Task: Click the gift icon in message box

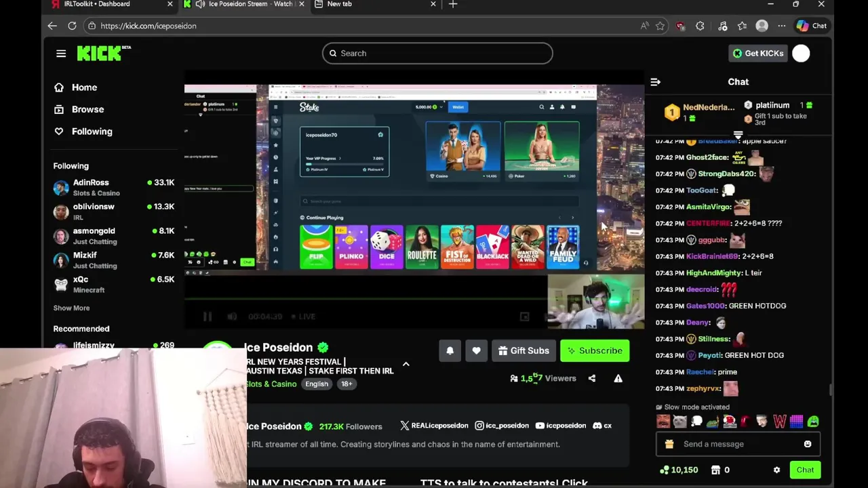Action: click(x=669, y=444)
